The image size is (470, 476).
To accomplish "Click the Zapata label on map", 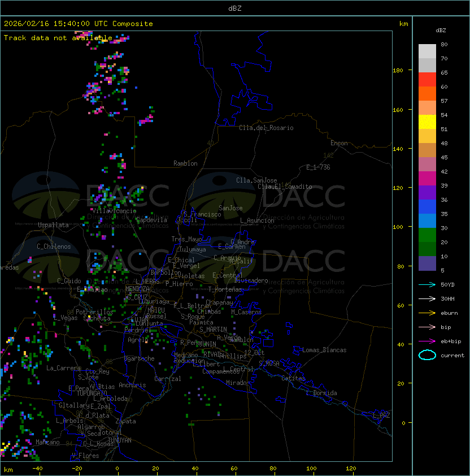I will (x=125, y=421).
